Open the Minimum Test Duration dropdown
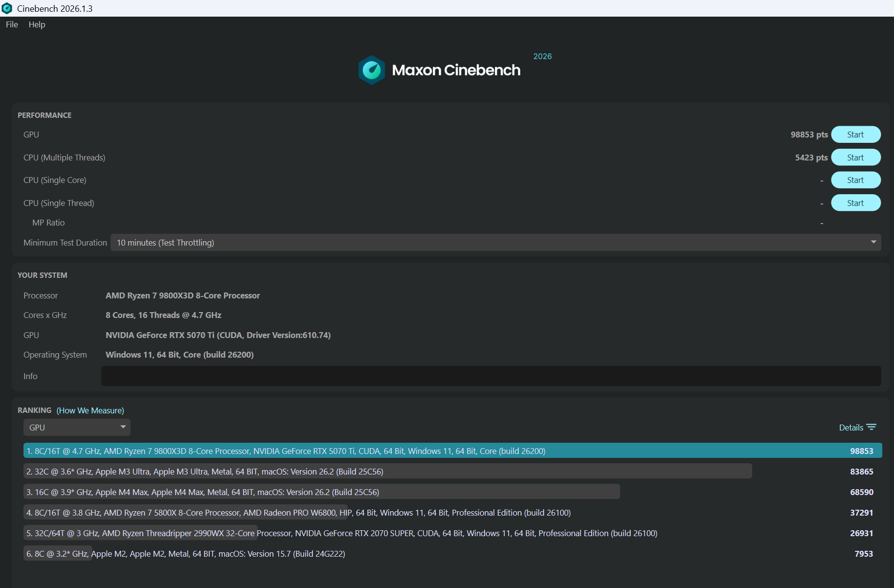The width and height of the screenshot is (894, 588). tap(495, 243)
